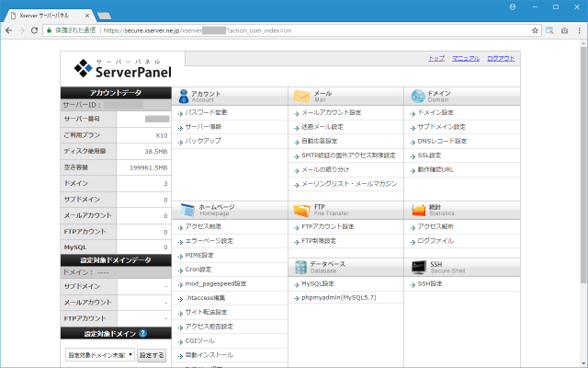Open a new tab button
This screenshot has width=588, height=368.
pos(105,16)
